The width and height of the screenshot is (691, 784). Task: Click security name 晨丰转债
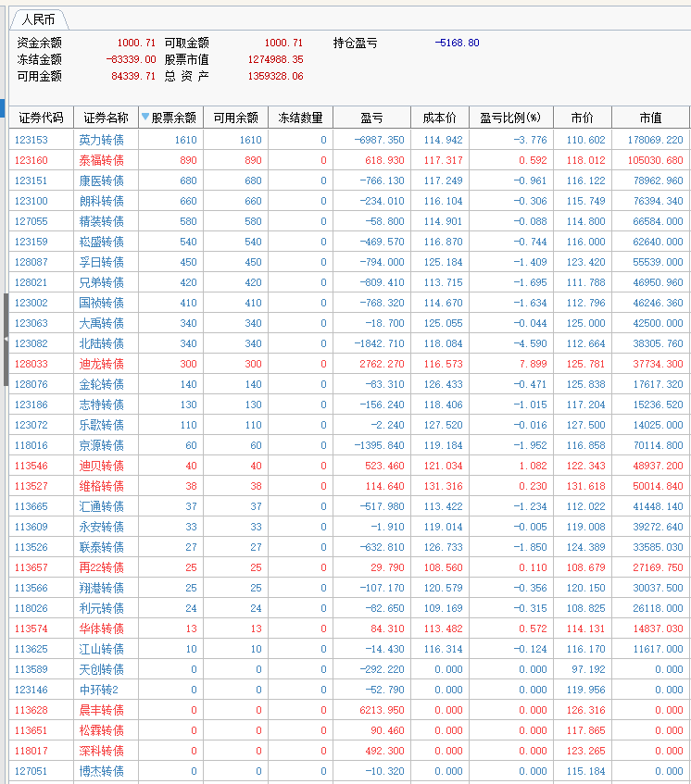102,710
